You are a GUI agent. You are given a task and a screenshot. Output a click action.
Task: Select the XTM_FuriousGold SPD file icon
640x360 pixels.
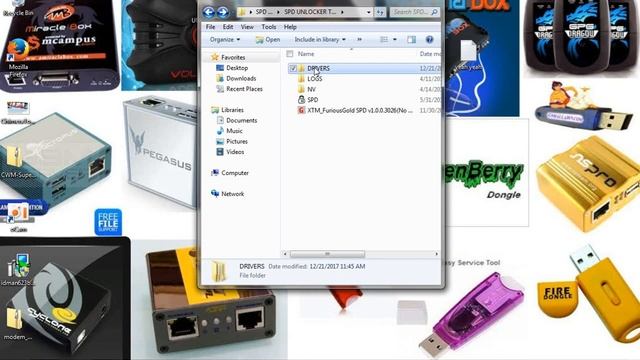[301, 110]
